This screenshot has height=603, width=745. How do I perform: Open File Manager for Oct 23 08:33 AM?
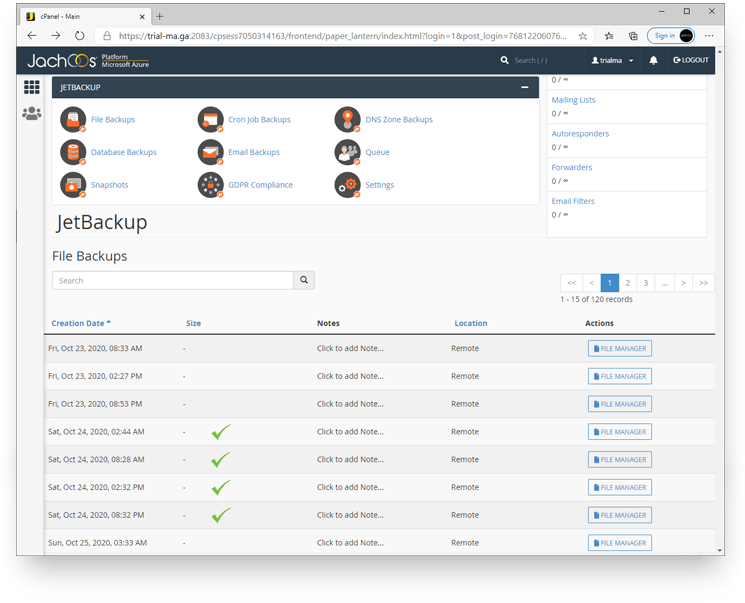point(620,348)
